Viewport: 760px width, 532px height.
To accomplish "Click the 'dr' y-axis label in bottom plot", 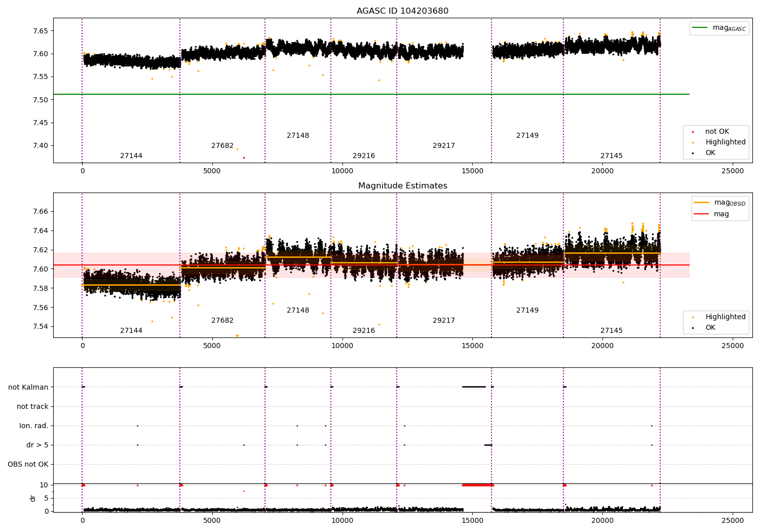I will pos(33,498).
